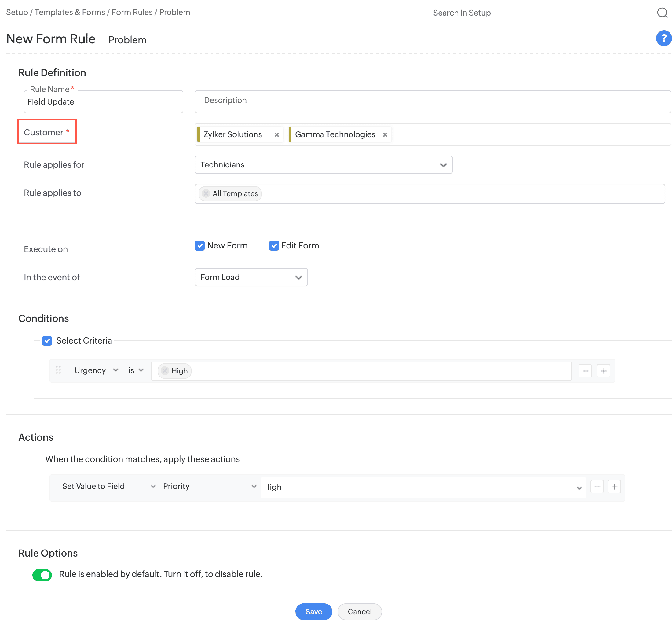The image size is (672, 629).
Task: Click the search magnifier icon
Action: (x=662, y=13)
